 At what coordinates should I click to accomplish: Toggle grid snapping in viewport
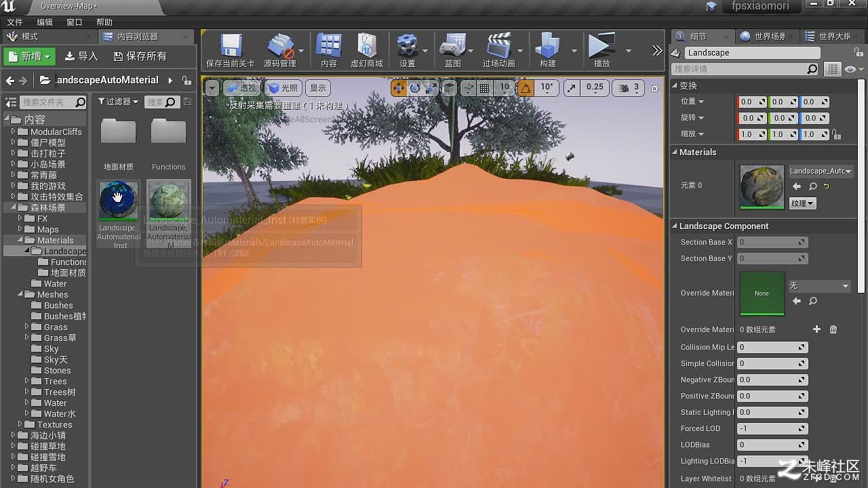tap(484, 88)
